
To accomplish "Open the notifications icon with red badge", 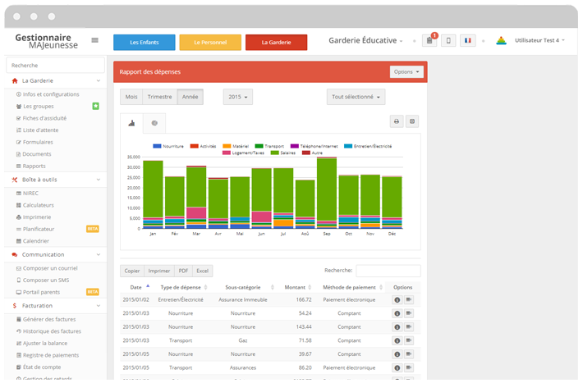I will pos(429,41).
